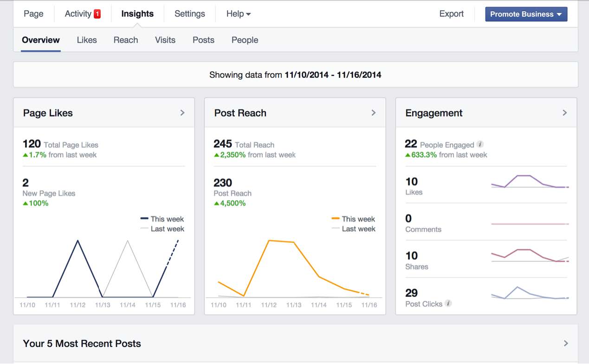The width and height of the screenshot is (589, 364).
Task: Open the Page Likes card header
Action: (104, 113)
